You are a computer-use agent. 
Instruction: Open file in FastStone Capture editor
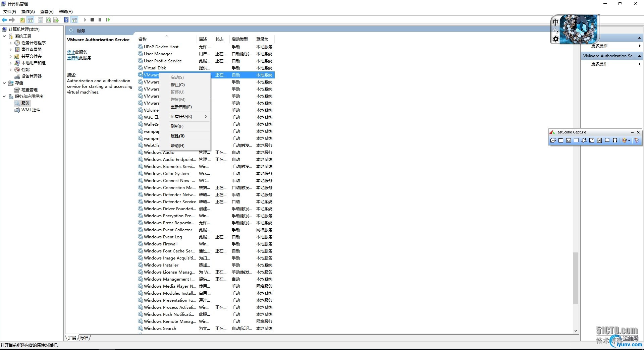pos(553,140)
